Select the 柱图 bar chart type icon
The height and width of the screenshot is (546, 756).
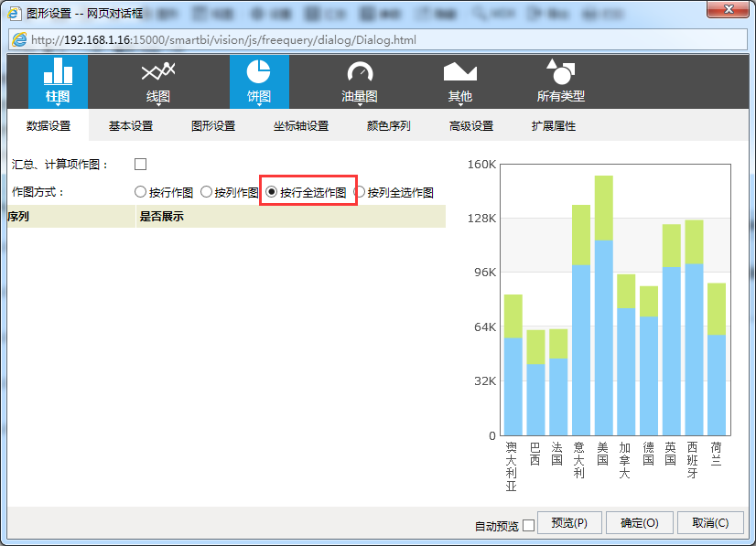click(x=58, y=81)
